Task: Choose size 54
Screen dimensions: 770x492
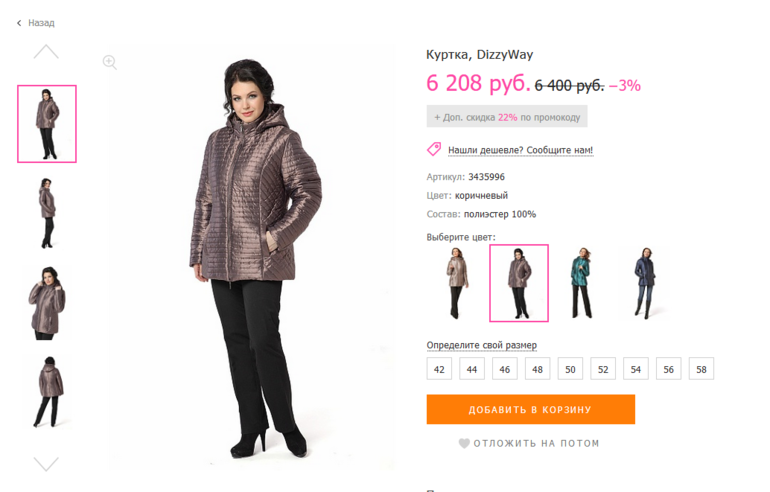Action: click(x=635, y=369)
